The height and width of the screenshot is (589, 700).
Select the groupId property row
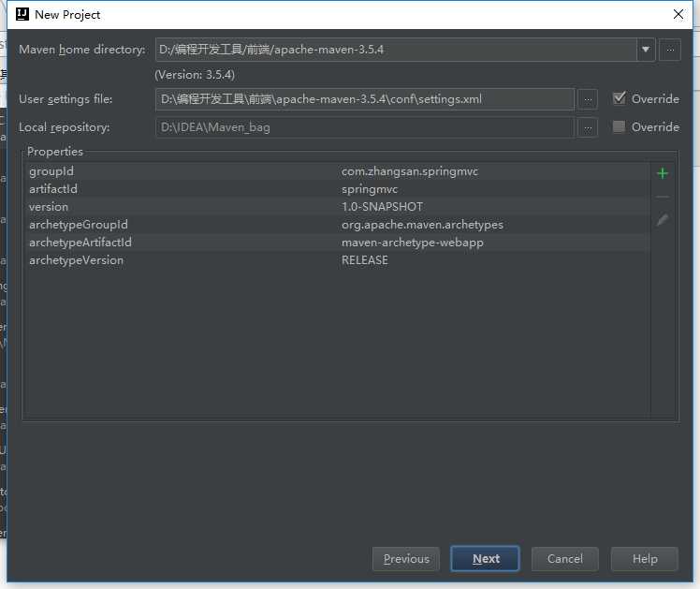click(338, 171)
